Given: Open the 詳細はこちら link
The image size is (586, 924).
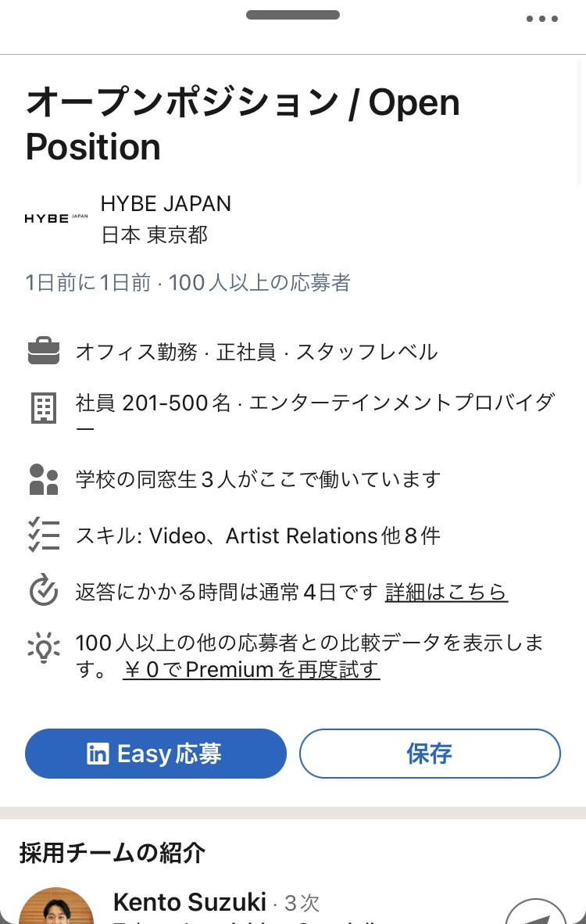Looking at the screenshot, I should (x=446, y=592).
